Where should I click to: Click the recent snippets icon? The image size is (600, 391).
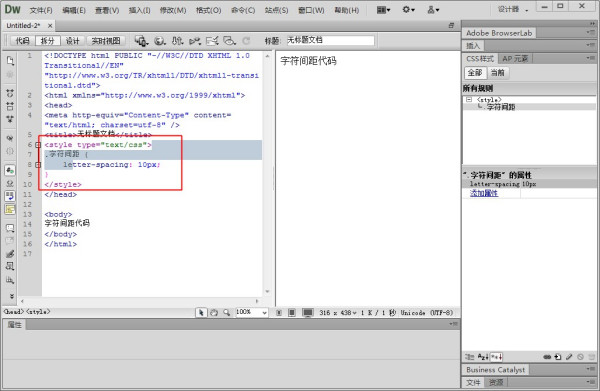point(10,266)
